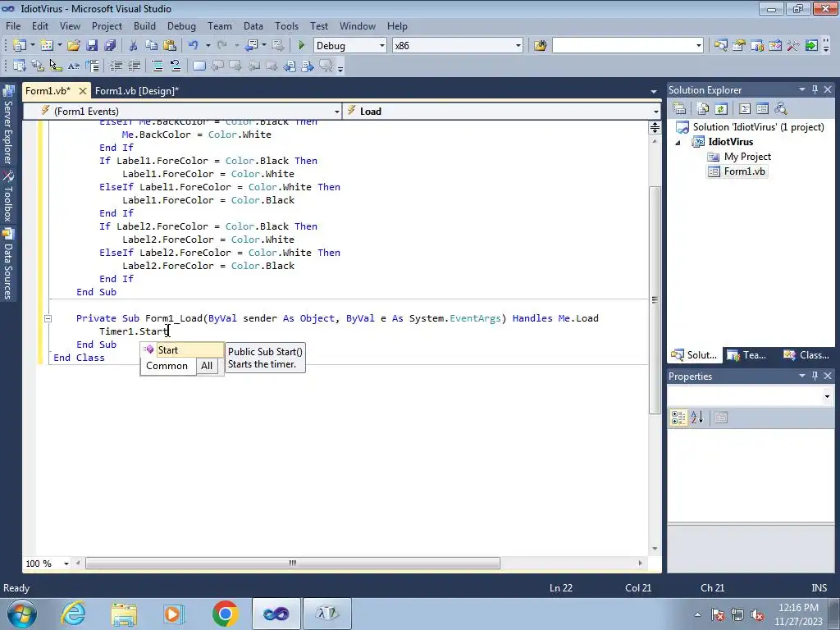
Task: Switch to Form1.vb [Design] tab
Action: point(137,90)
